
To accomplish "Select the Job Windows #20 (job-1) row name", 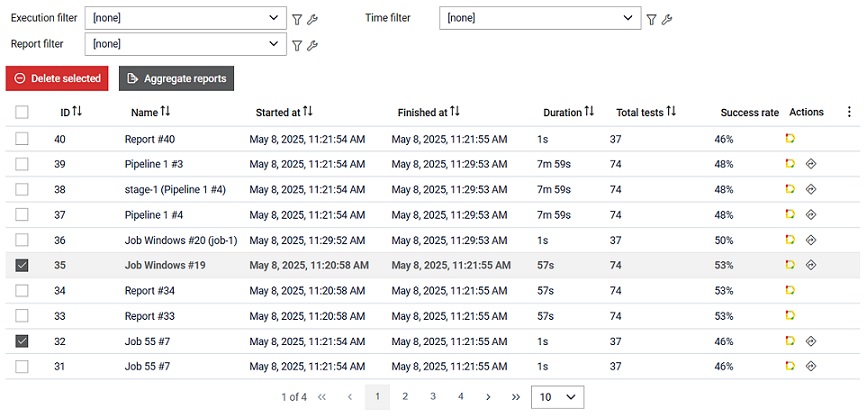I will click(x=180, y=240).
